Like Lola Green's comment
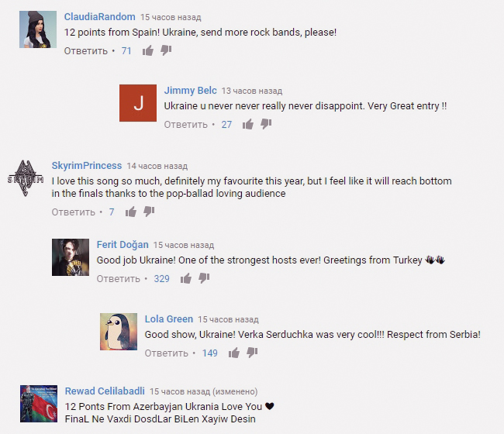504x434 pixels. 234,353
